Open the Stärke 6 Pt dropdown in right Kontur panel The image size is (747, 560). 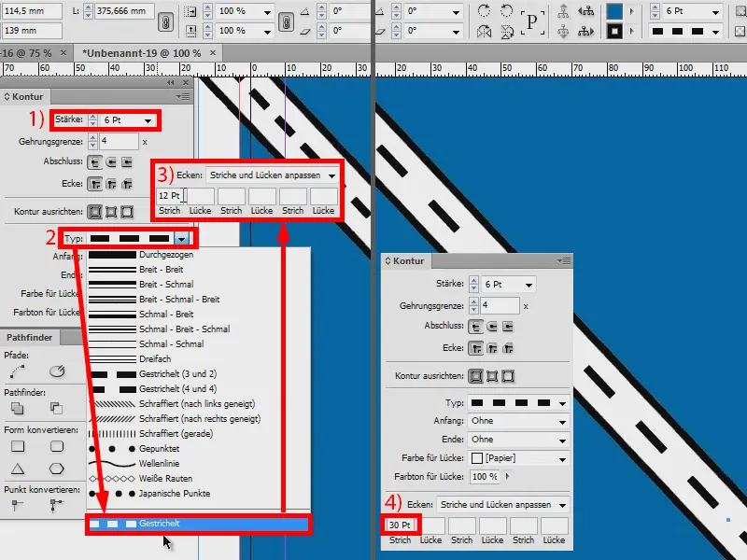click(x=529, y=285)
